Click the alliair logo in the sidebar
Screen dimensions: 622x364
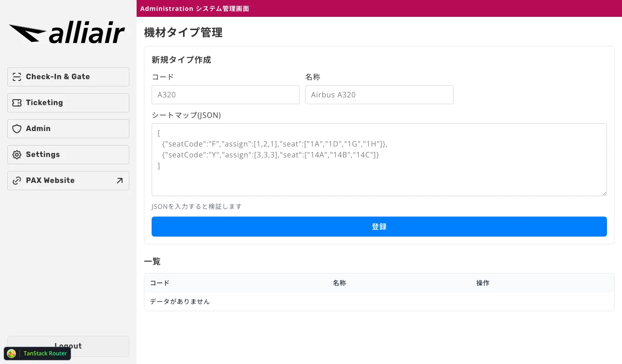(x=67, y=32)
